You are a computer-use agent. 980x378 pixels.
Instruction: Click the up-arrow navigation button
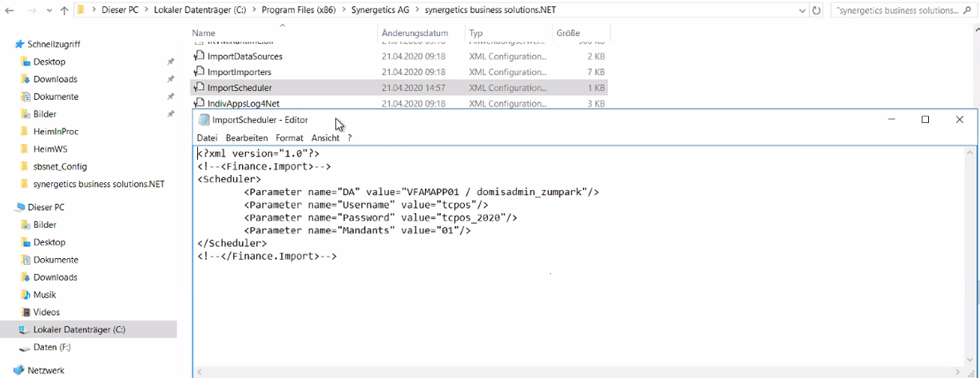coord(65,11)
